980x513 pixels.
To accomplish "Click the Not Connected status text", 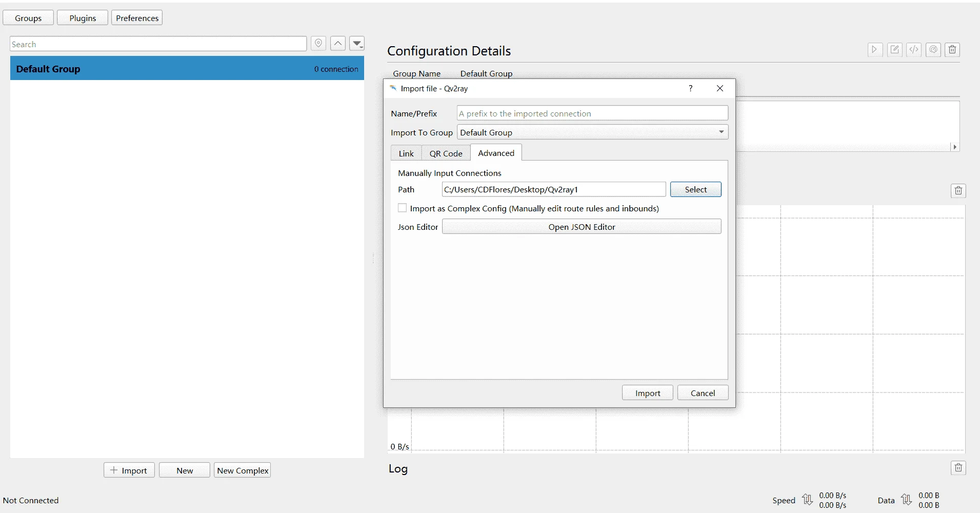I will point(31,500).
